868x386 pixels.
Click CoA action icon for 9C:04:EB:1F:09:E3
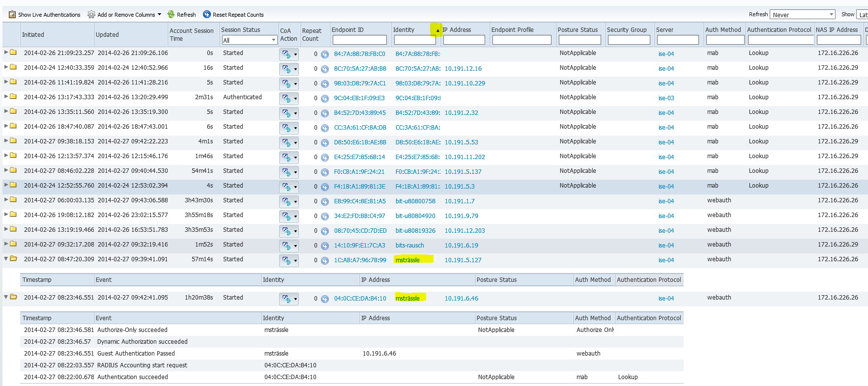click(x=287, y=99)
